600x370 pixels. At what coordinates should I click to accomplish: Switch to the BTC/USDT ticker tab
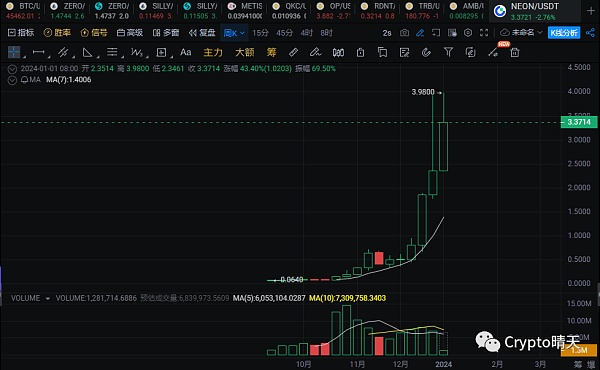pos(23,10)
